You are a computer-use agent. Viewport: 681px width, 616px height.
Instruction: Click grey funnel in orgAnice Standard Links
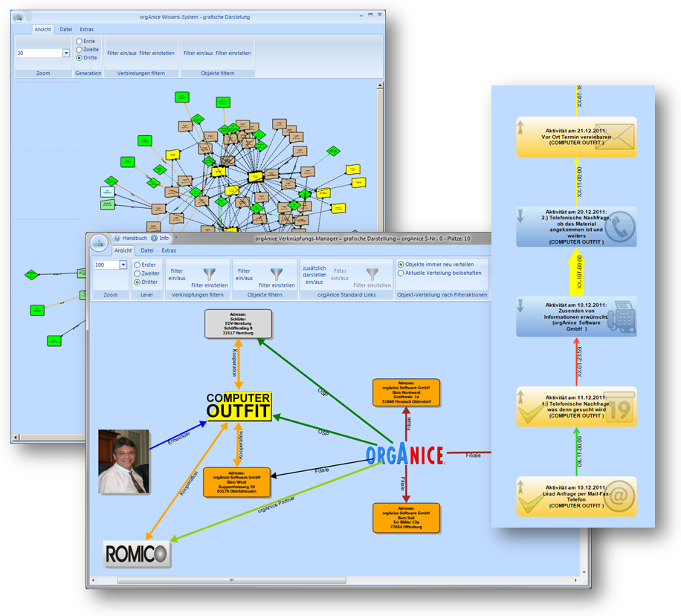(372, 274)
